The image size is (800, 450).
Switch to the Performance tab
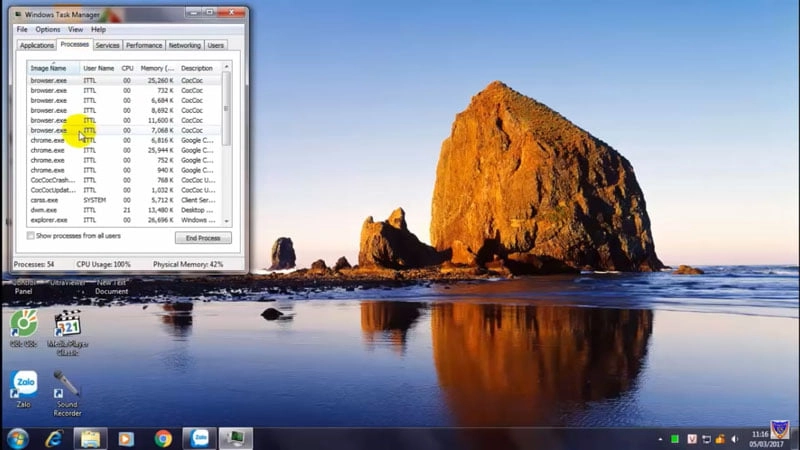[144, 45]
